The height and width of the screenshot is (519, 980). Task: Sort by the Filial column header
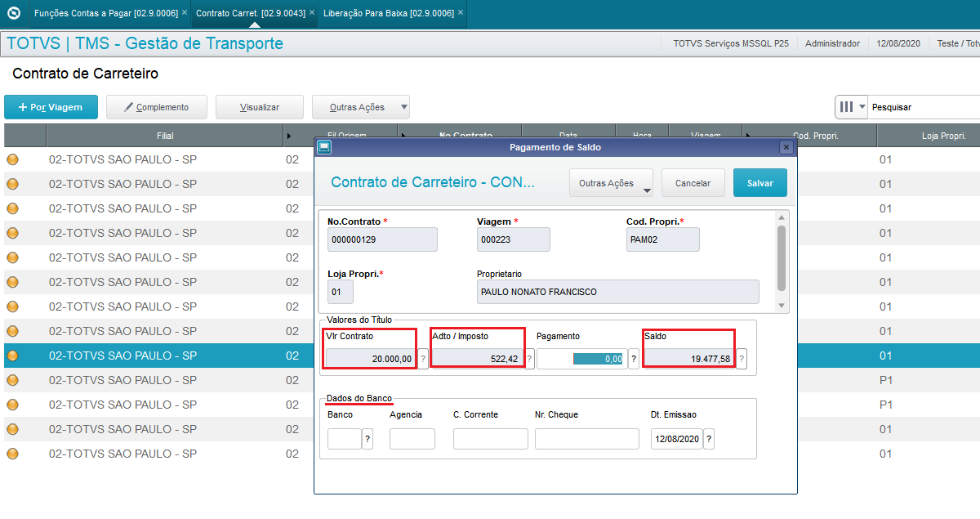165,136
